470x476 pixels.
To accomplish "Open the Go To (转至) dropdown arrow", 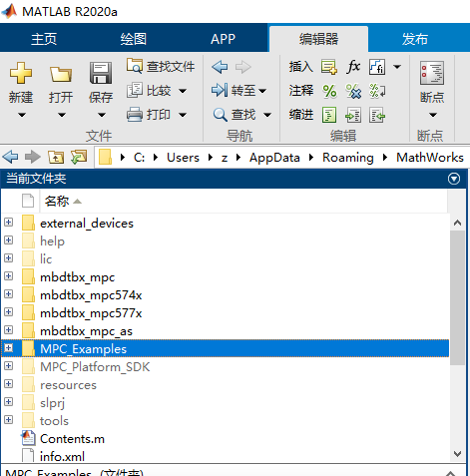I will 262,91.
